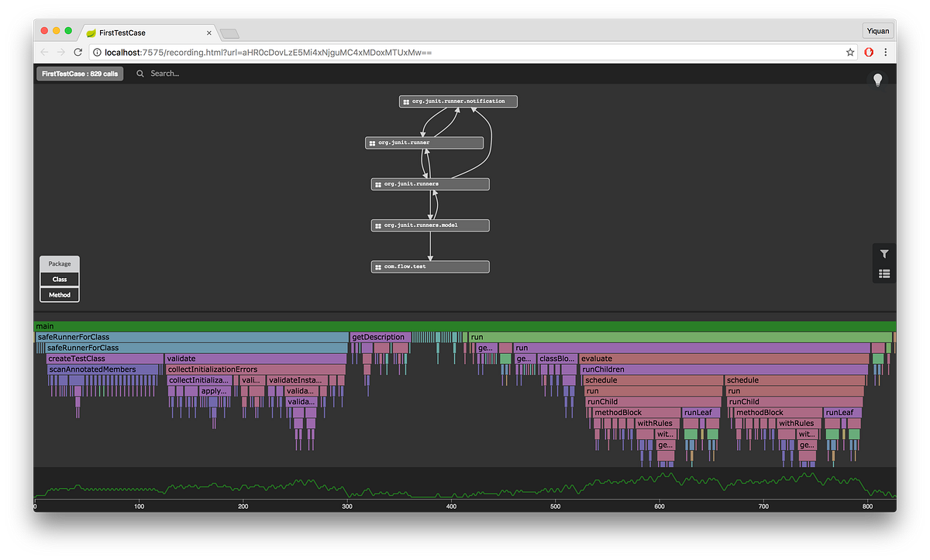Switch view granularity to Package

pyautogui.click(x=59, y=263)
